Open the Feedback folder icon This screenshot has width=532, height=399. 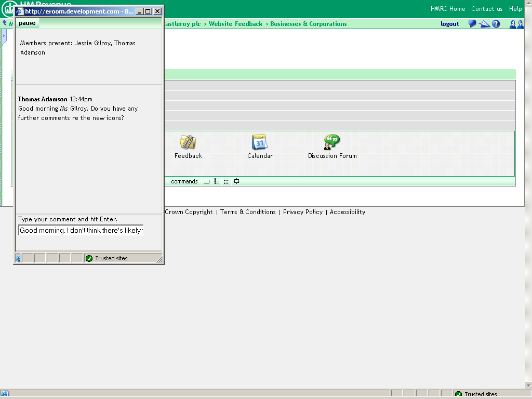coord(188,142)
